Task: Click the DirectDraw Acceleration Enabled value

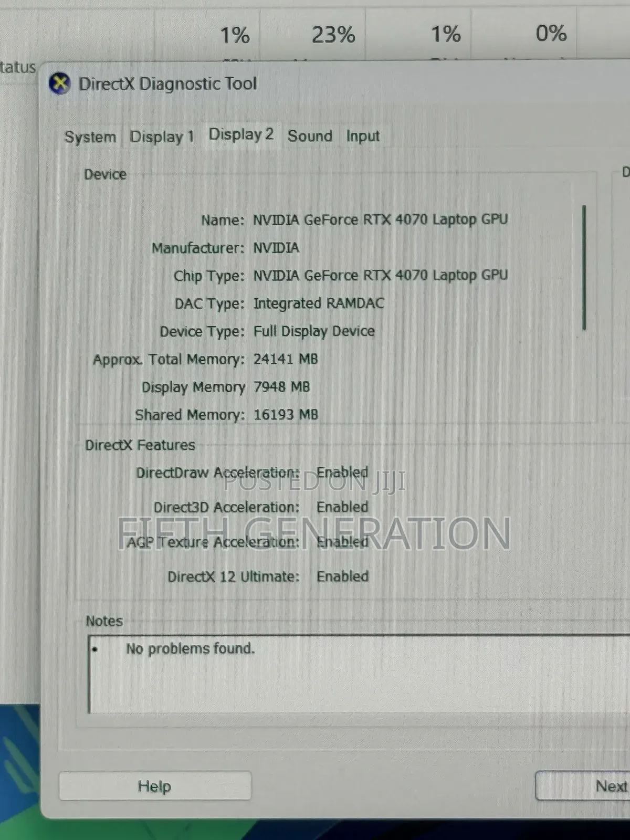Action: pos(342,472)
